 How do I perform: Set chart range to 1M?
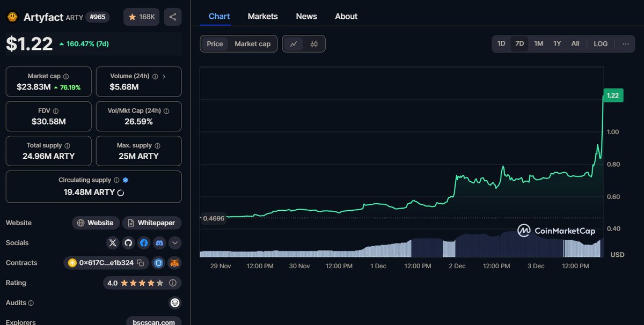tap(538, 43)
